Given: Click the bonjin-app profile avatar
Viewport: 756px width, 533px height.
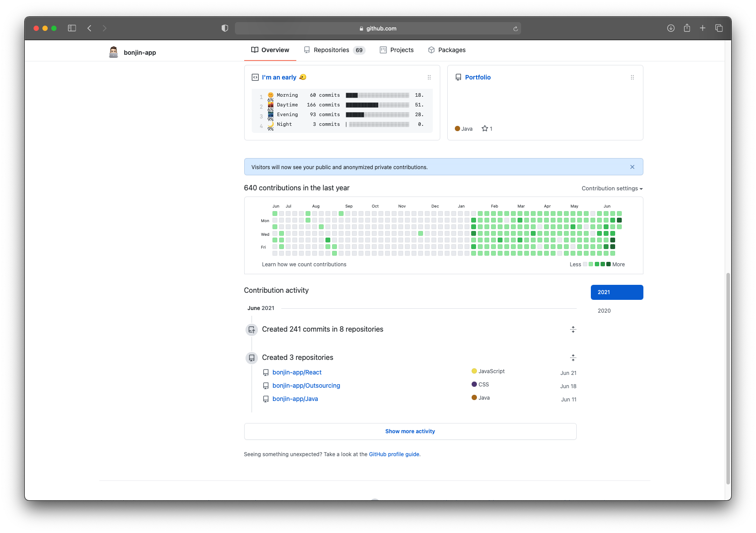Looking at the screenshot, I should tap(113, 52).
